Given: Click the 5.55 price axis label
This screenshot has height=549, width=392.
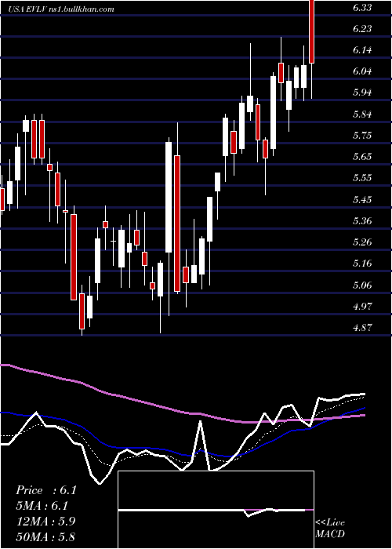Looking at the screenshot, I should (x=362, y=178).
